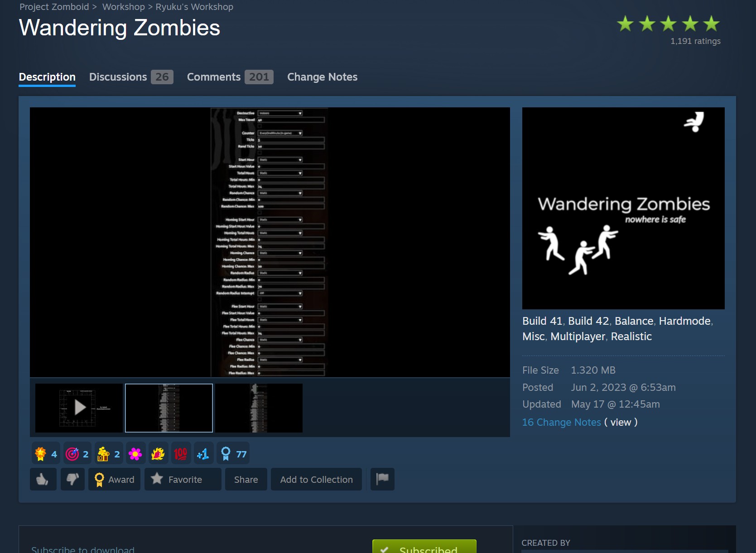Viewport: 756px width, 553px height.
Task: Click the five-star rating display
Action: pos(668,24)
